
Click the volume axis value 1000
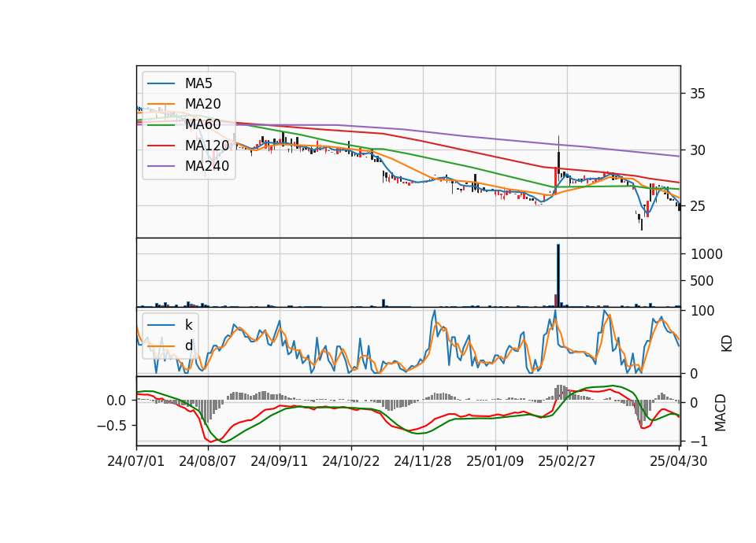[x=706, y=254]
